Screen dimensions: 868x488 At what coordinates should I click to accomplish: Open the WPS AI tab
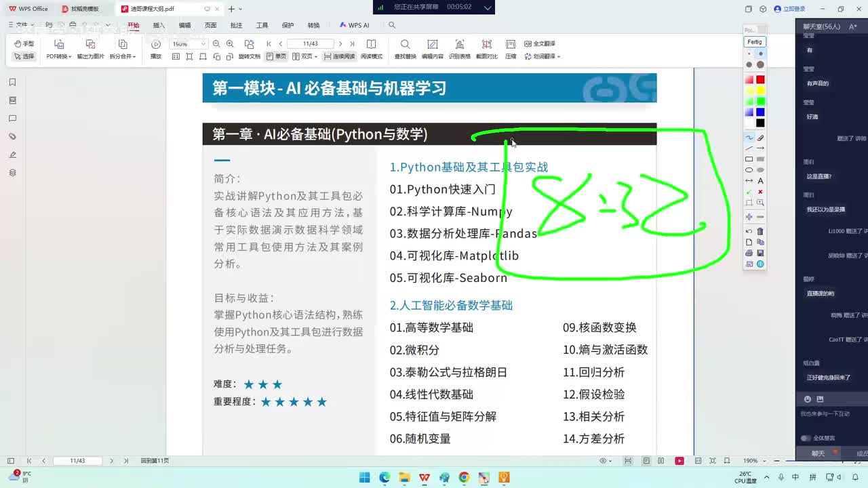click(x=355, y=25)
